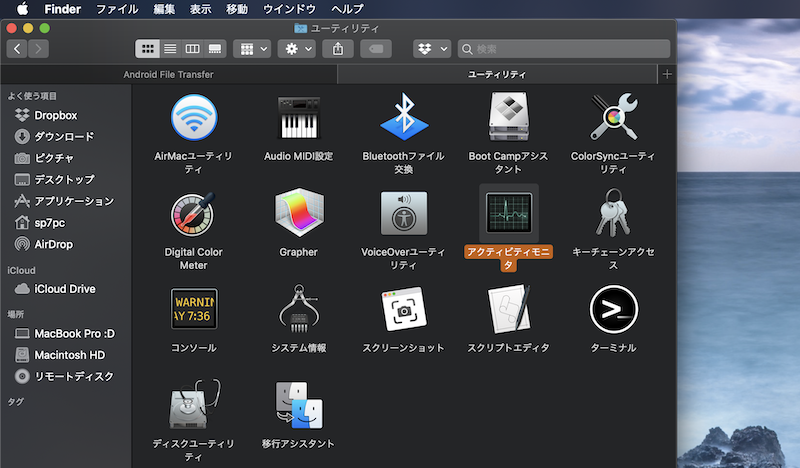
Task: Click the 検索 search field
Action: [565, 48]
